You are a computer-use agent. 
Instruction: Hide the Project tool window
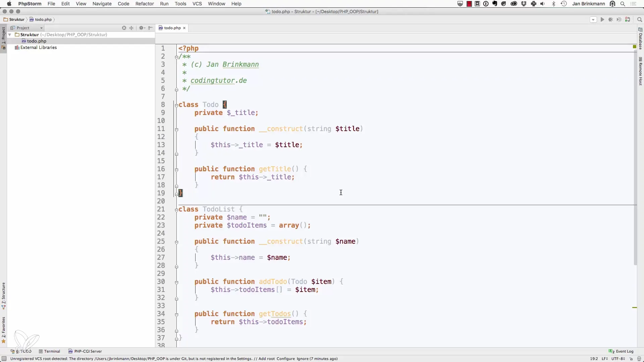pyautogui.click(x=151, y=28)
